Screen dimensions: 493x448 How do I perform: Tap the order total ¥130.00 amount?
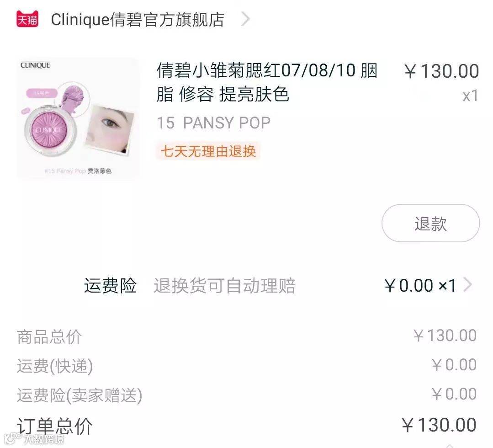(439, 425)
